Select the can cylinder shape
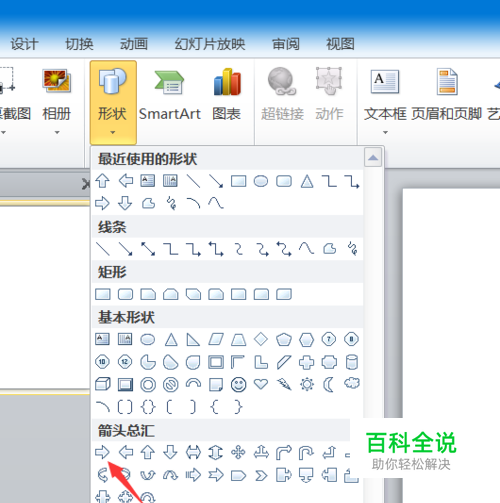Screen dimensions: 500x503 point(352,362)
